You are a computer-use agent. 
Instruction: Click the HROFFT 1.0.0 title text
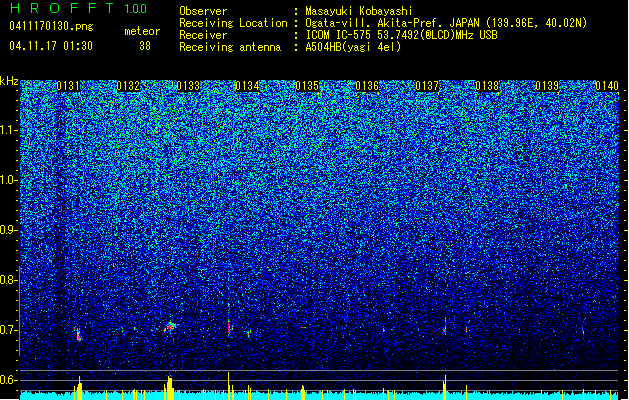click(79, 8)
